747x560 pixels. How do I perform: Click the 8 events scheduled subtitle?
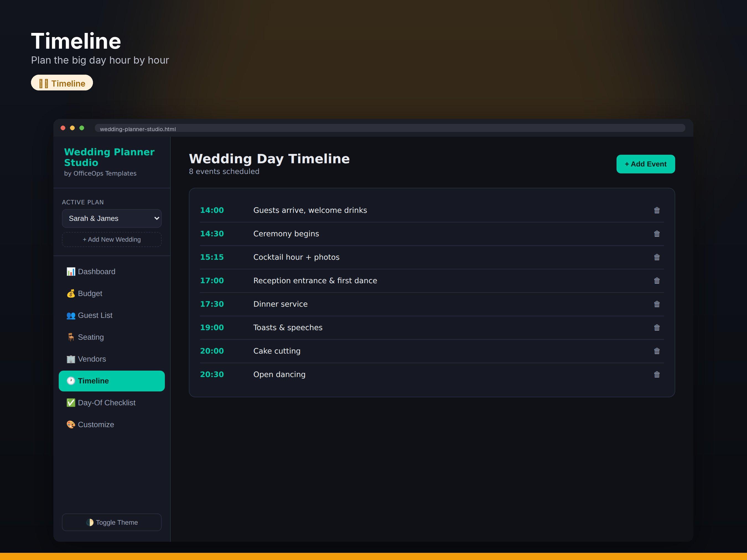pos(224,171)
